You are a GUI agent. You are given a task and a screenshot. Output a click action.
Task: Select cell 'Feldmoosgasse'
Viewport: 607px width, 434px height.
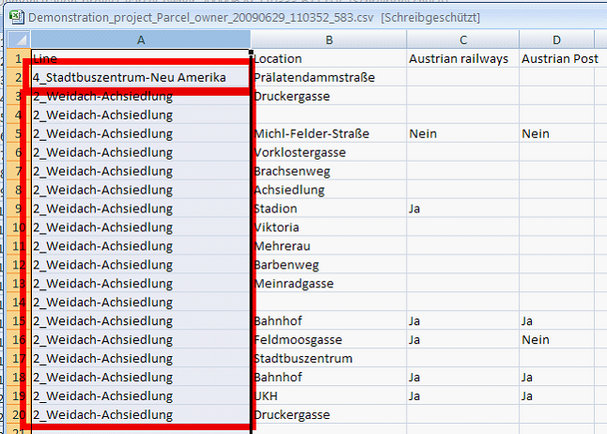pos(329,340)
